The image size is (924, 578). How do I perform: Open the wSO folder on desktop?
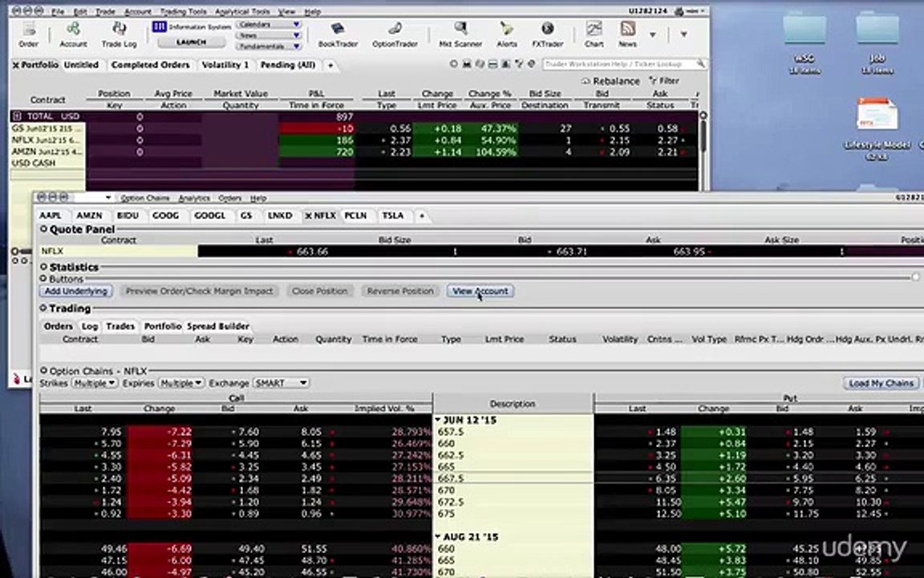pos(804,41)
